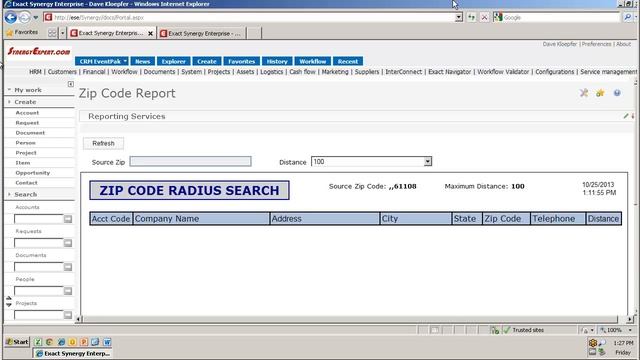
Task: Close the first Exact Synergy tab
Action: (150, 33)
